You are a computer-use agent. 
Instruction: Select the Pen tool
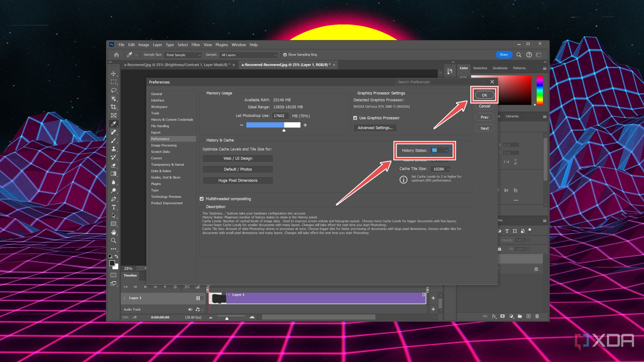tap(114, 199)
